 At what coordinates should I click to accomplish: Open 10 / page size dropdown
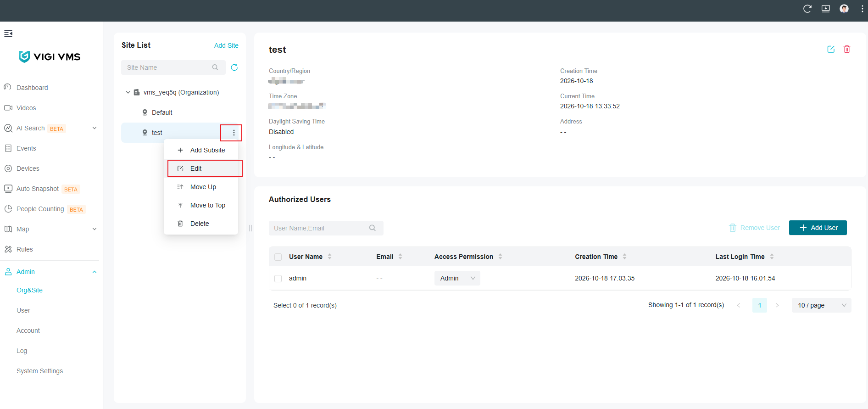822,305
